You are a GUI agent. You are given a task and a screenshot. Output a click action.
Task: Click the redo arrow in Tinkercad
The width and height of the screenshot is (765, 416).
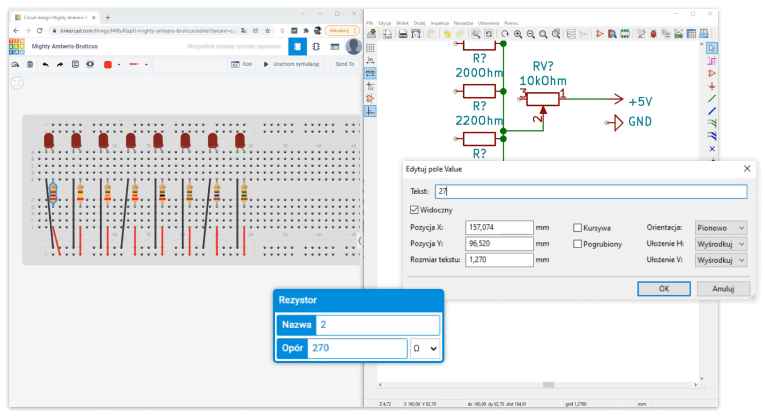coord(60,64)
